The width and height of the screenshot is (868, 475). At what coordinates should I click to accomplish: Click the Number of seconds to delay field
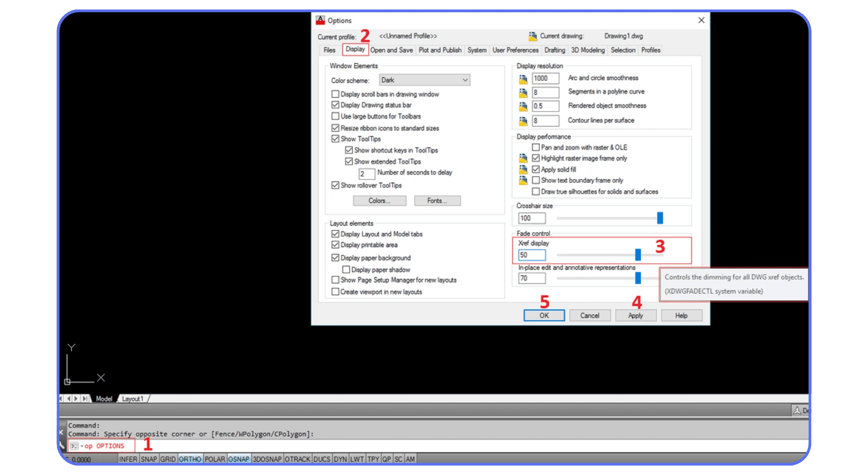(x=367, y=174)
